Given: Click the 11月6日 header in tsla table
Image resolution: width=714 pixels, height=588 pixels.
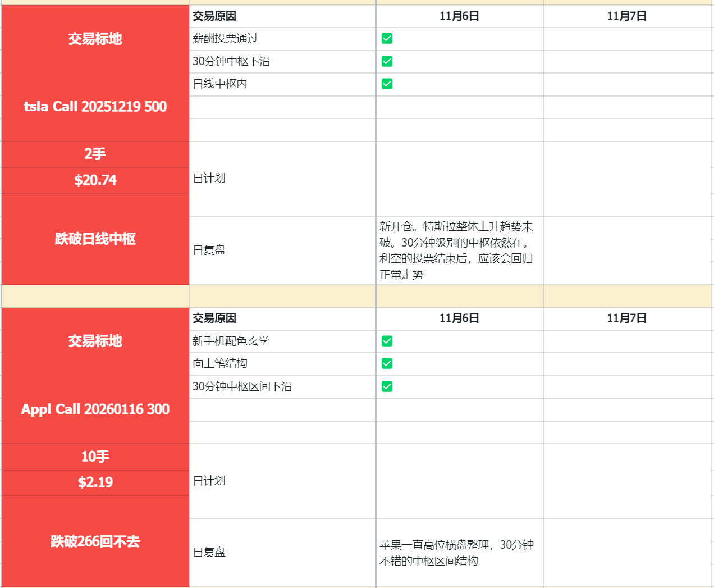Looking at the screenshot, I should [x=460, y=16].
